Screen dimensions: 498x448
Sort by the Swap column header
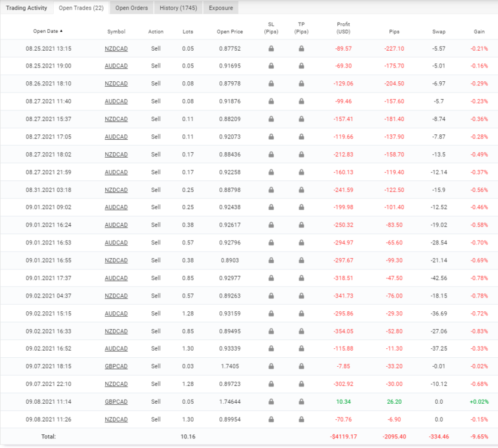click(x=439, y=32)
